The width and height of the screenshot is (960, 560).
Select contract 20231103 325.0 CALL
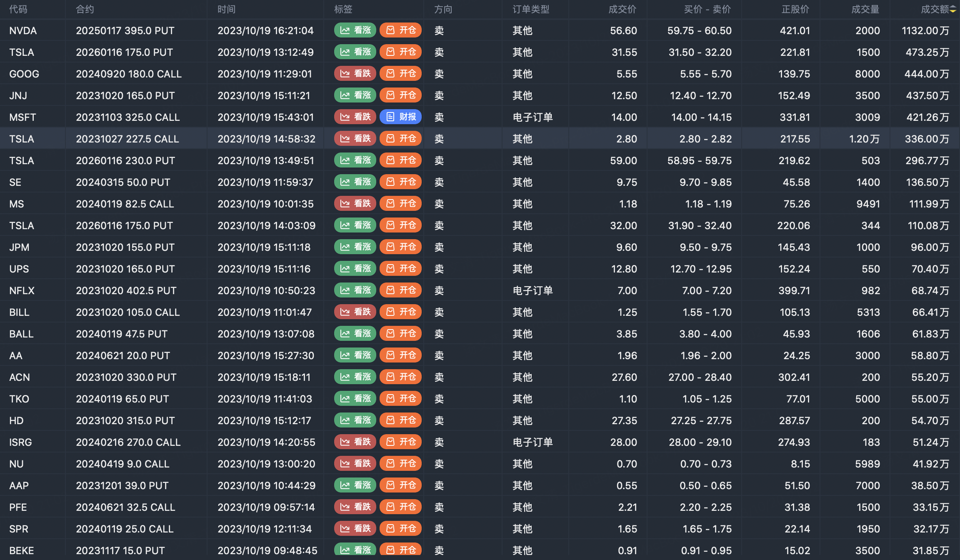[127, 117]
